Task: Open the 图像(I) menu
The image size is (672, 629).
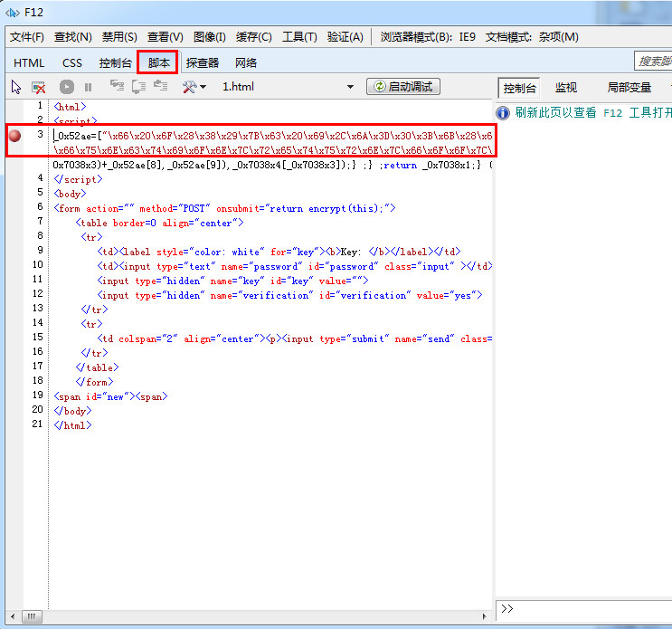Action: pyautogui.click(x=210, y=37)
